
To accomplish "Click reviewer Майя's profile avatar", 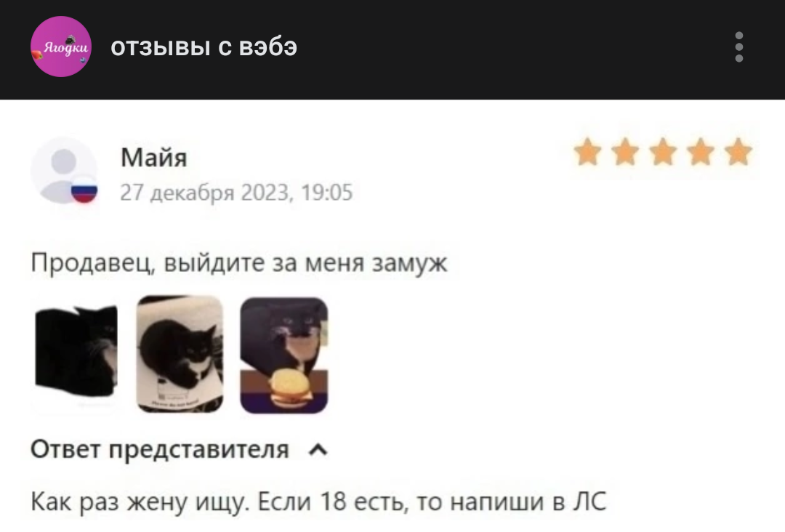I will [x=63, y=171].
